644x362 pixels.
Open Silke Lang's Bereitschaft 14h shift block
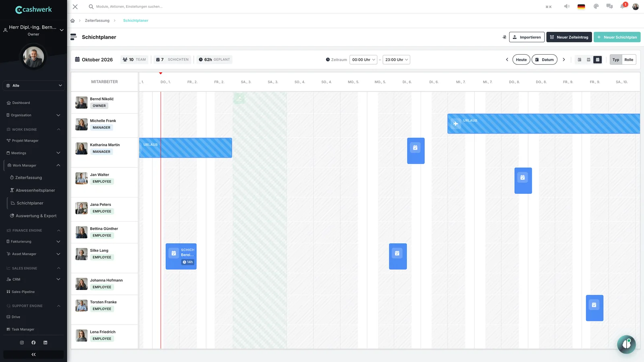point(181,256)
